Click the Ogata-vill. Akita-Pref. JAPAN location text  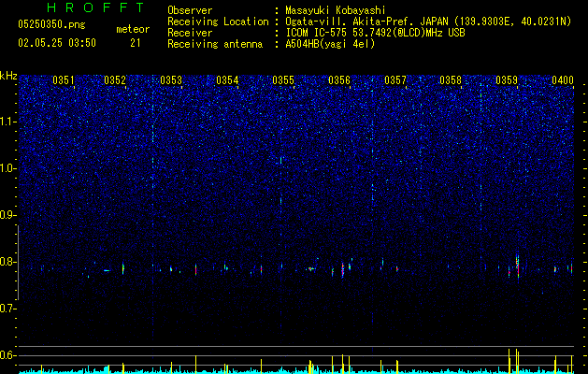point(428,22)
